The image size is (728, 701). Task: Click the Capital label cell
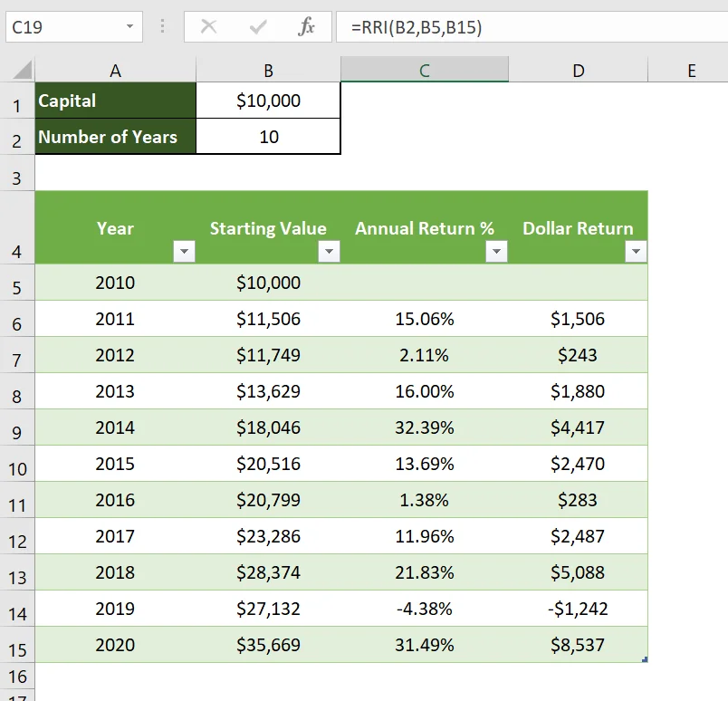(115, 101)
